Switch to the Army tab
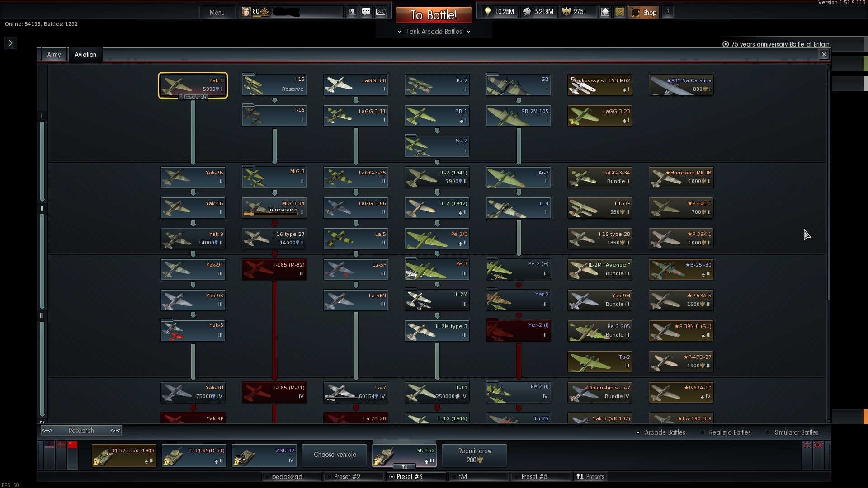This screenshot has width=868, height=488. coord(54,55)
